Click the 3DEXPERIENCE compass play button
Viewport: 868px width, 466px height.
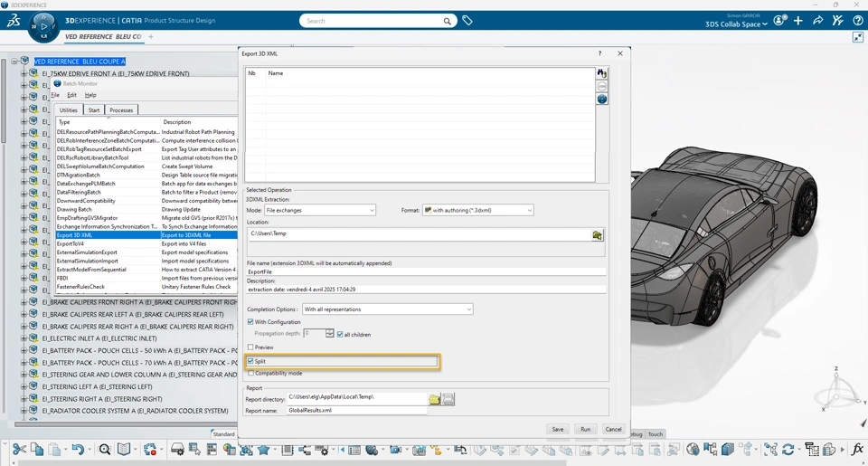(x=43, y=26)
